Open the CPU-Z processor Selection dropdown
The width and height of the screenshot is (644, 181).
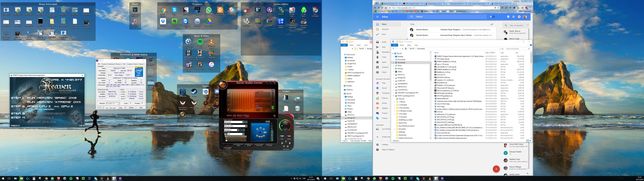[113, 103]
